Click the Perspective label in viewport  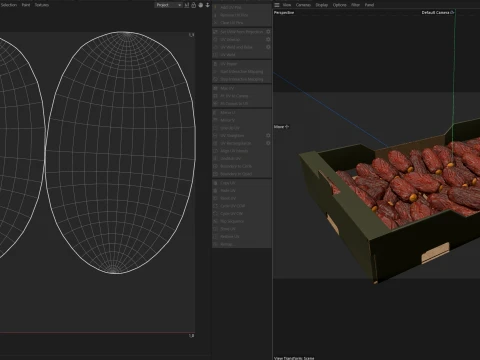click(x=284, y=13)
